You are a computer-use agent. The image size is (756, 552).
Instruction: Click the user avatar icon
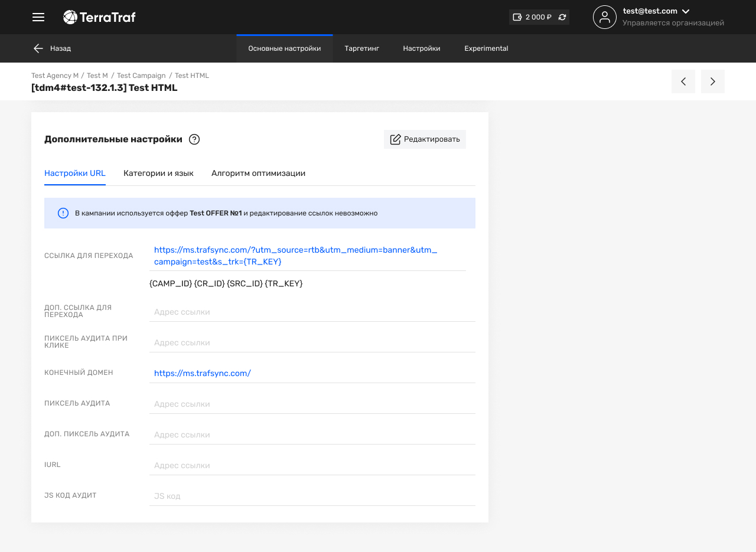pyautogui.click(x=604, y=17)
